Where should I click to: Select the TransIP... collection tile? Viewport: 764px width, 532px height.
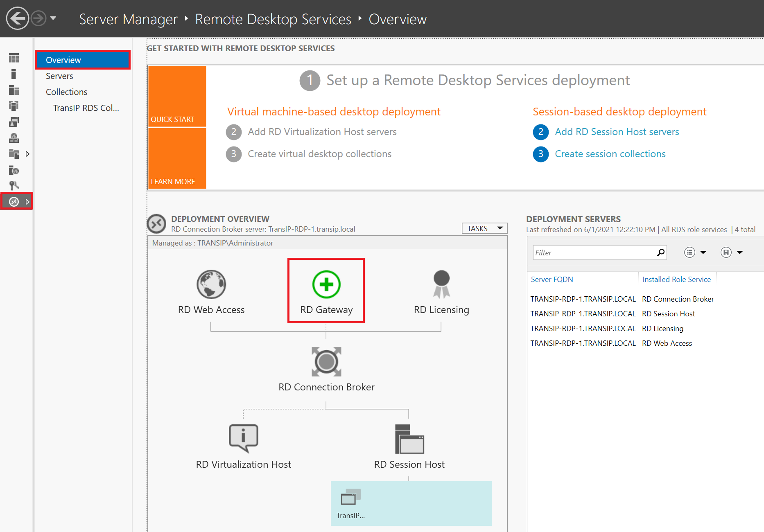(x=411, y=503)
